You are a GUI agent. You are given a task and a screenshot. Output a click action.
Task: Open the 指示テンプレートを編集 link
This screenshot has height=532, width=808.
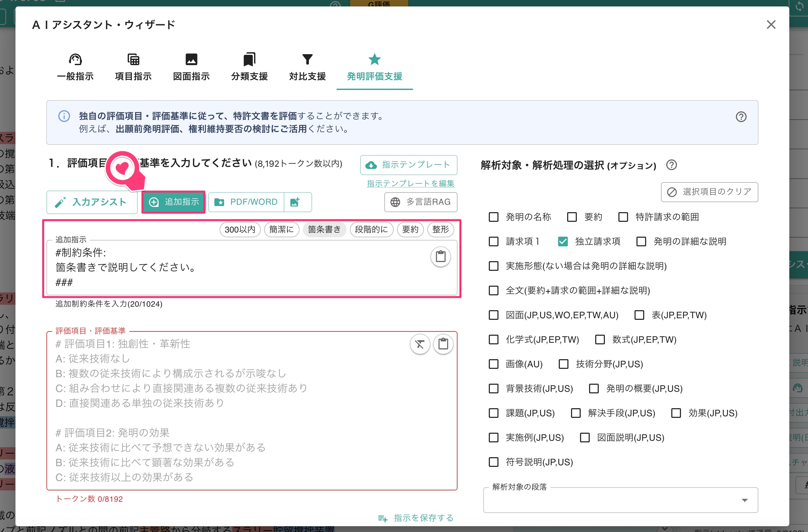410,183
